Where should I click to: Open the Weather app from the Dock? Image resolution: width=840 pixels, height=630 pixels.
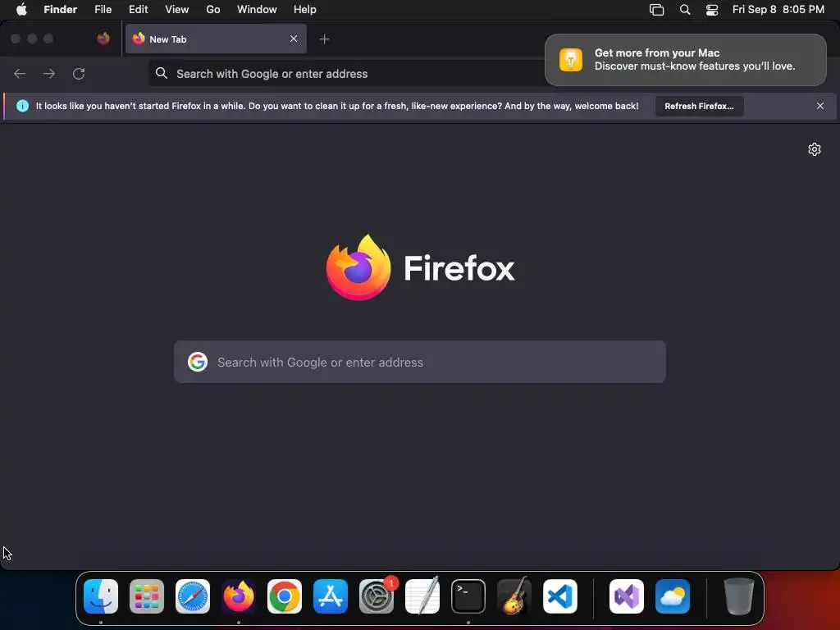coord(673,596)
